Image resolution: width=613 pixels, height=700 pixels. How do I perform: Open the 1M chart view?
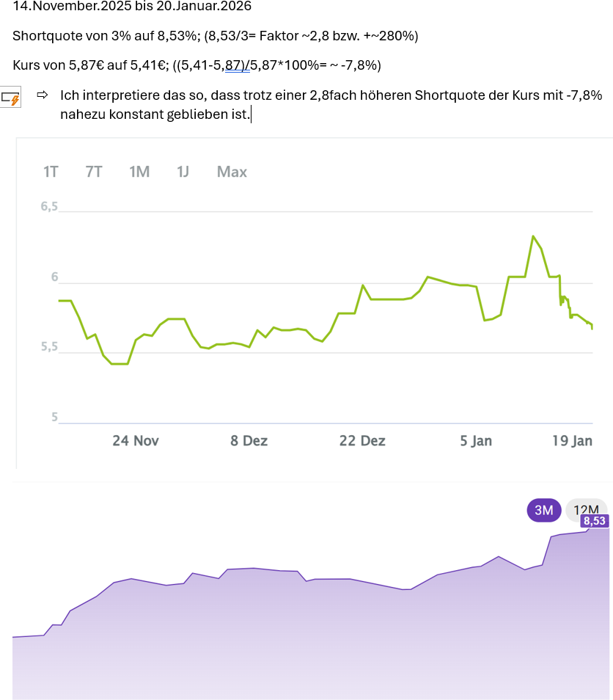pyautogui.click(x=139, y=172)
